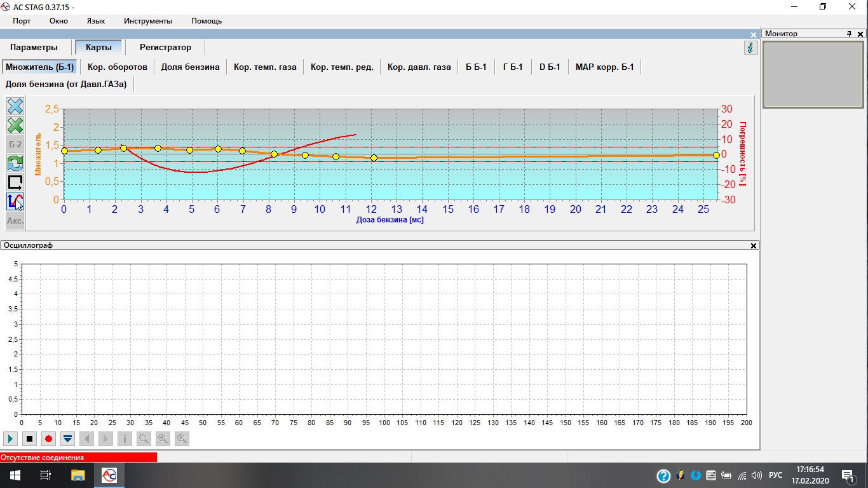This screenshot has width=868, height=488.
Task: Click the yellow map point at dose 12
Action: click(x=374, y=158)
